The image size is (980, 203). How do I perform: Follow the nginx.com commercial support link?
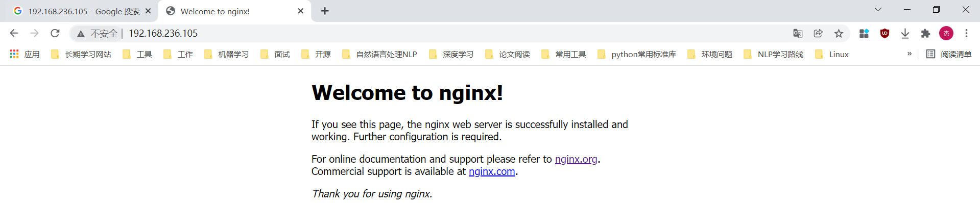click(x=492, y=171)
